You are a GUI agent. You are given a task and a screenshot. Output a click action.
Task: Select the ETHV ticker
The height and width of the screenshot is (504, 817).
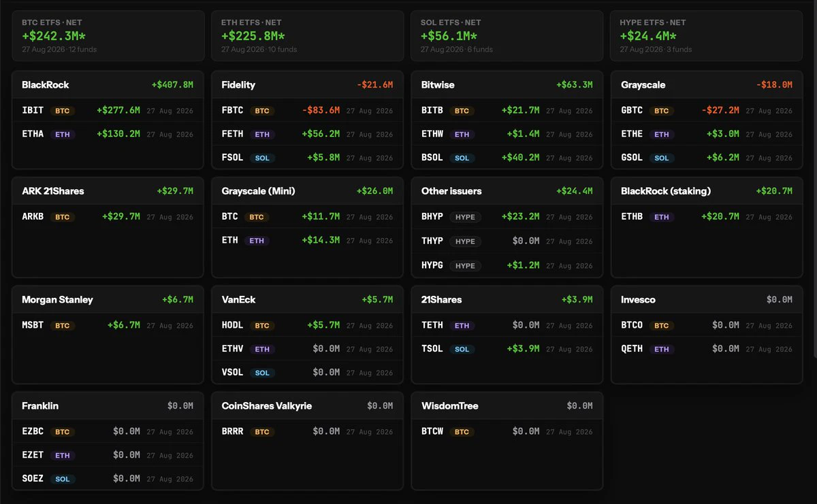click(232, 348)
